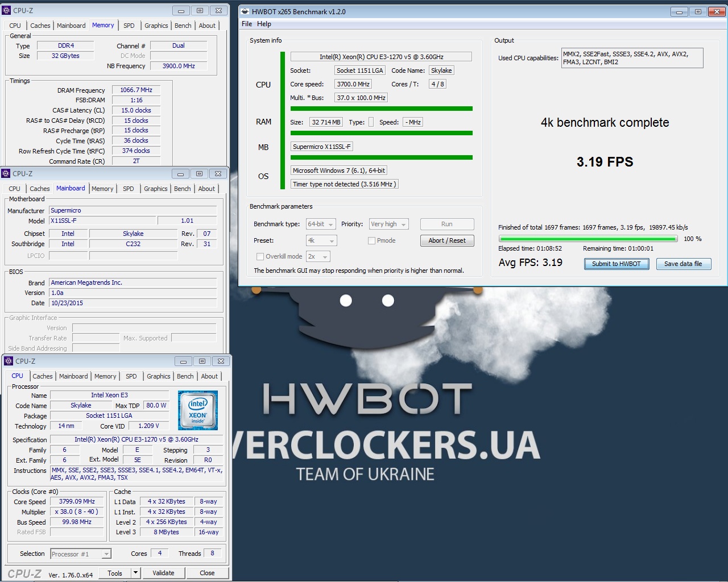Switch to SPD tab in top CPU-Z window
728x582 pixels.
[x=129, y=26]
